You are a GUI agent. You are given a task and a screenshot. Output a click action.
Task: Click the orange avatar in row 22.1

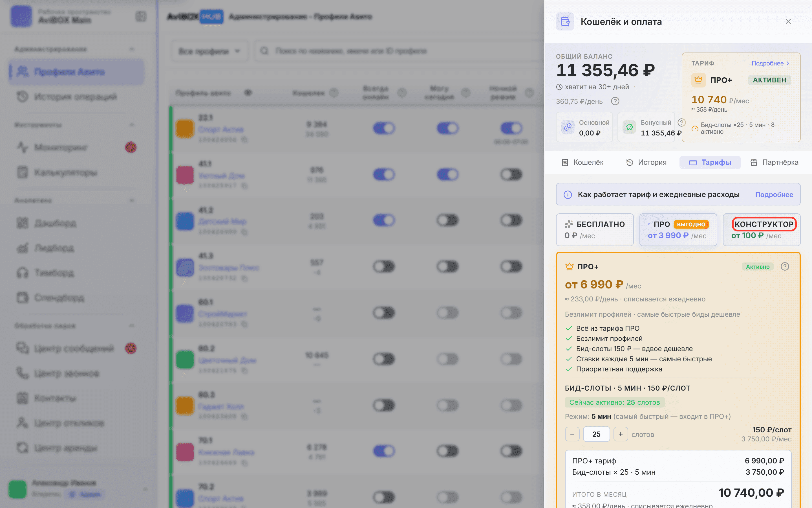185,129
